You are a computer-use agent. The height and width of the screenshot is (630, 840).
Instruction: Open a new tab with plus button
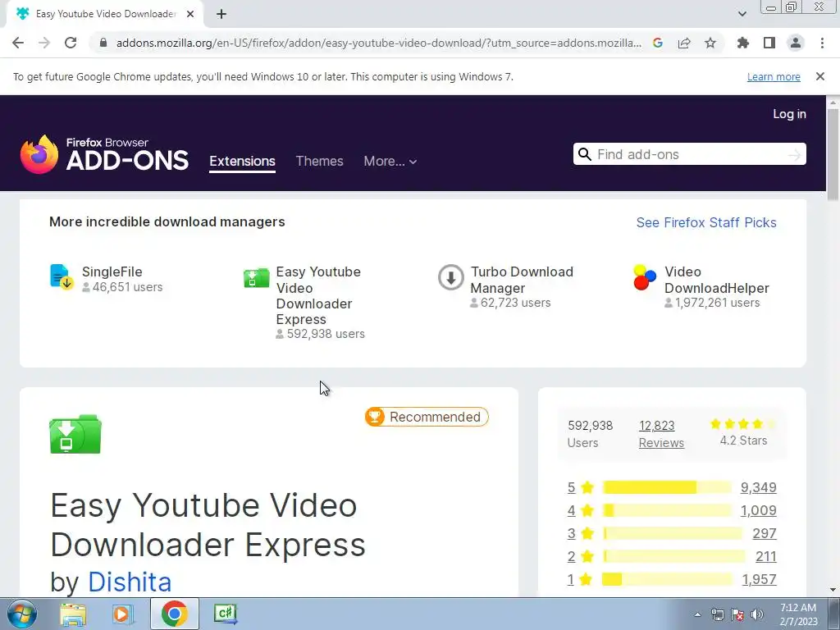221,14
